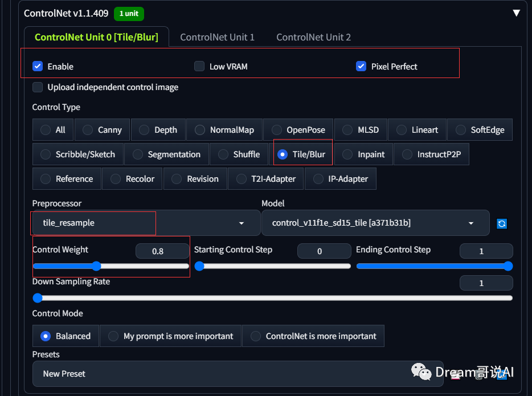
Task: Click the Starting Control Step slider handle
Action: [199, 266]
